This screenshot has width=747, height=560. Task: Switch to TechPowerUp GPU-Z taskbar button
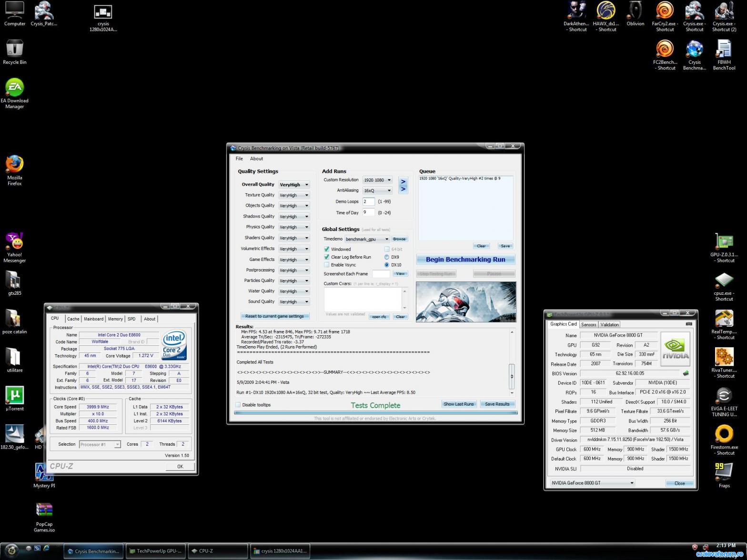click(156, 551)
